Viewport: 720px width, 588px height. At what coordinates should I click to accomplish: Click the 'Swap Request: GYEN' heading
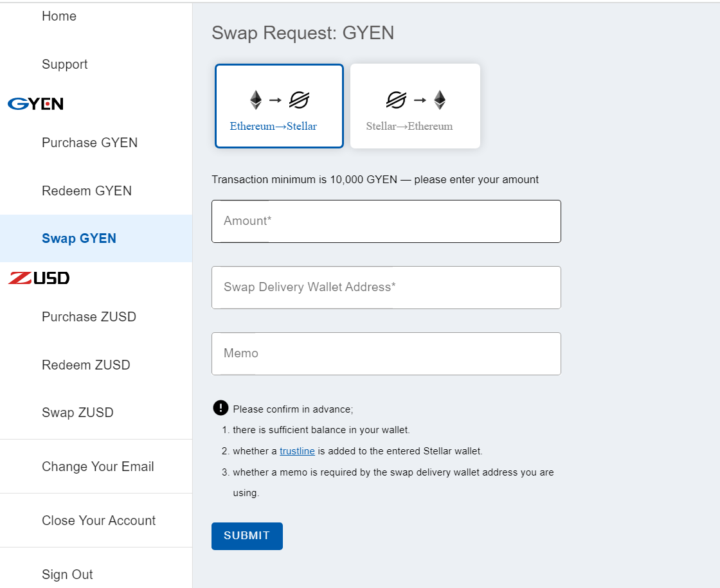pyautogui.click(x=303, y=33)
